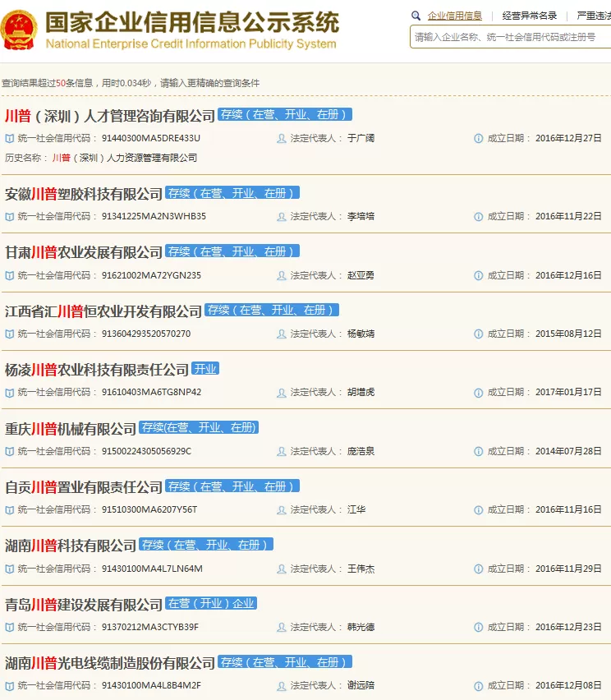Viewport: 611px width, 700px height.
Task: Select the 严重违法 tab
Action: (x=594, y=16)
